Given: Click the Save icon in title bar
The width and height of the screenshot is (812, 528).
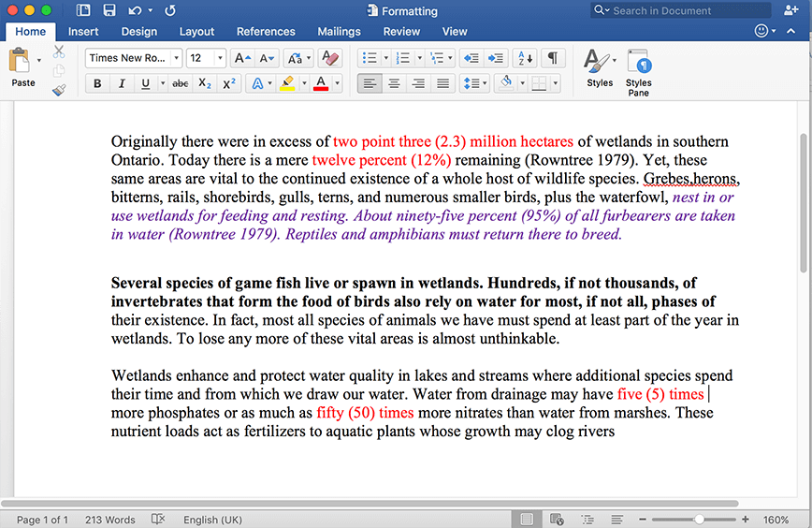Looking at the screenshot, I should click(x=109, y=11).
